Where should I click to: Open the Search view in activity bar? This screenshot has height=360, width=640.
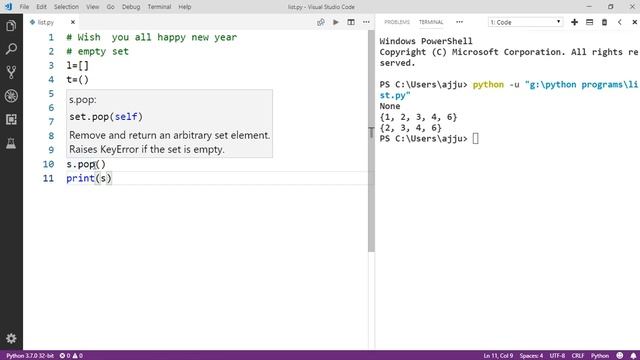pos(11,49)
